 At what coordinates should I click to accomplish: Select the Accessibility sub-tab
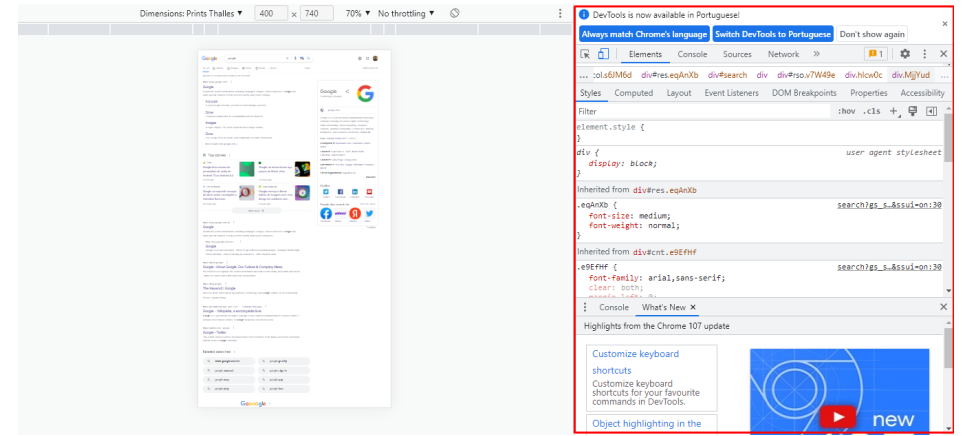click(x=922, y=93)
